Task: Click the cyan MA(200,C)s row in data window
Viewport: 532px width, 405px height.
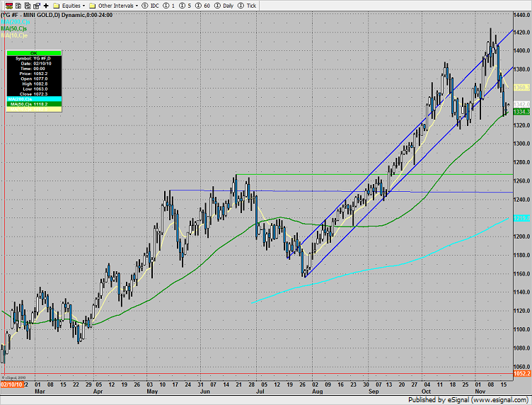Action: [34, 99]
